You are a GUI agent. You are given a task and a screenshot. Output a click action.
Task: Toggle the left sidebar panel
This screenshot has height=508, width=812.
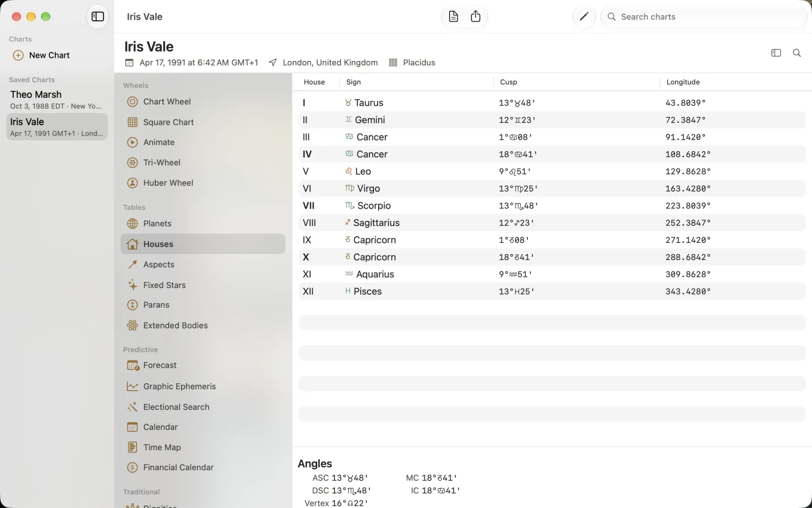[97, 17]
